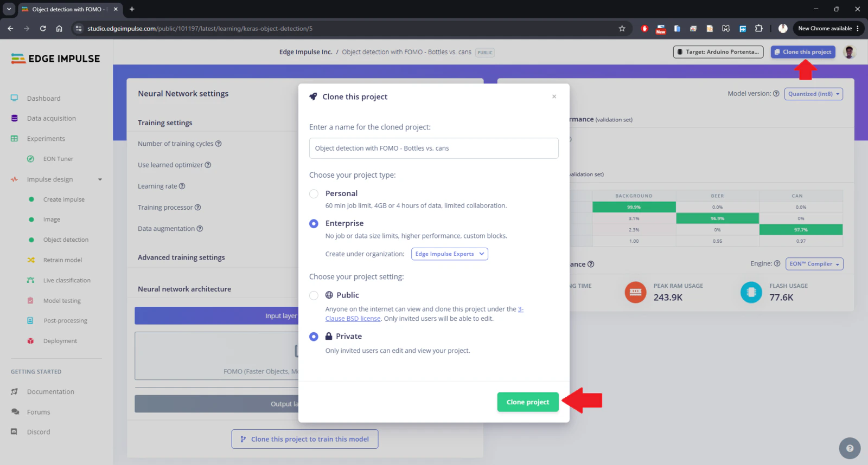Open the Quantized (int8) model version dropdown
The image size is (868, 465).
(x=814, y=94)
